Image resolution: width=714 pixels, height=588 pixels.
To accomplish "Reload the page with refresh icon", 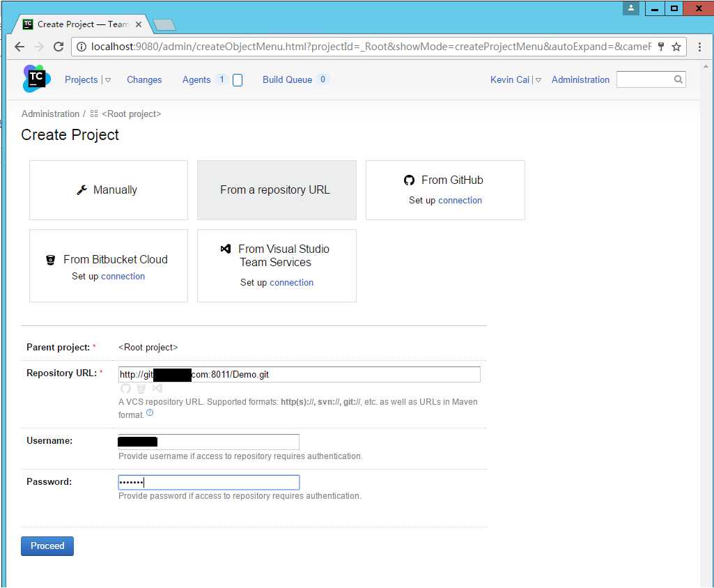I will (59, 47).
